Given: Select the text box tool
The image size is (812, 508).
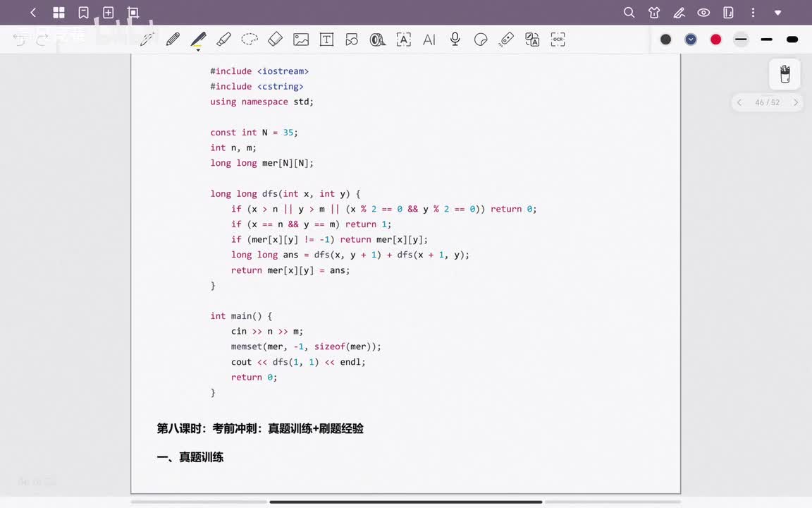Looking at the screenshot, I should point(327,40).
